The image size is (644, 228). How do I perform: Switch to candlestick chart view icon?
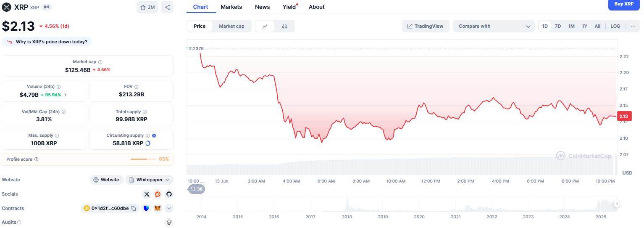[285, 26]
